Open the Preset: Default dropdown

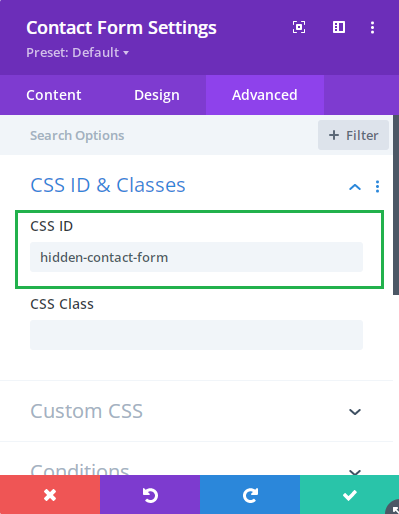click(x=77, y=53)
